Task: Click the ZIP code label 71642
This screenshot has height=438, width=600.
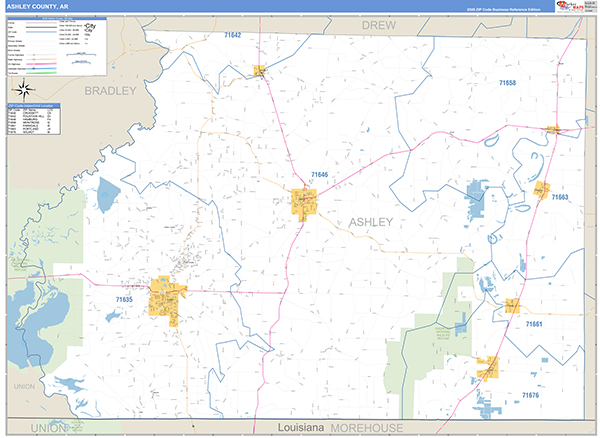Action: [233, 35]
